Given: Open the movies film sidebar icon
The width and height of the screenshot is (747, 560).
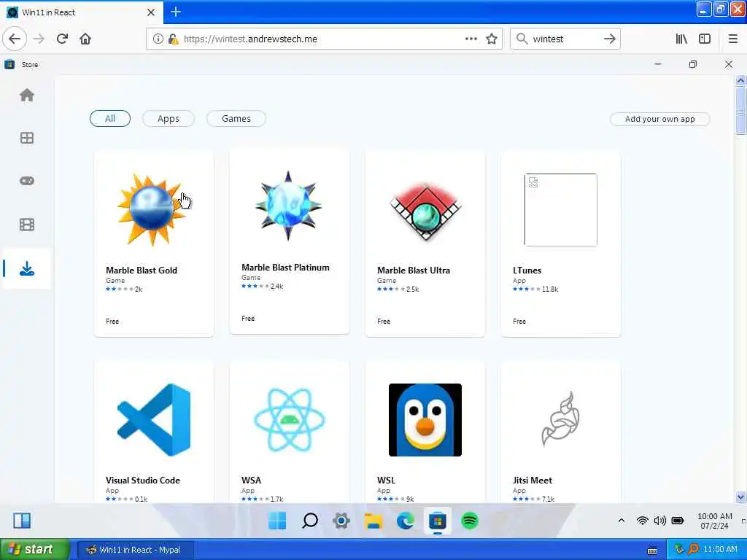Looking at the screenshot, I should coord(27,225).
